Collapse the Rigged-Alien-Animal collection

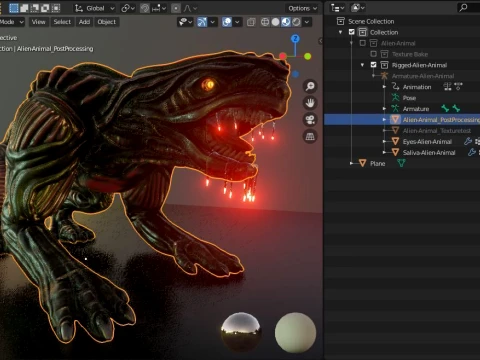tap(362, 65)
